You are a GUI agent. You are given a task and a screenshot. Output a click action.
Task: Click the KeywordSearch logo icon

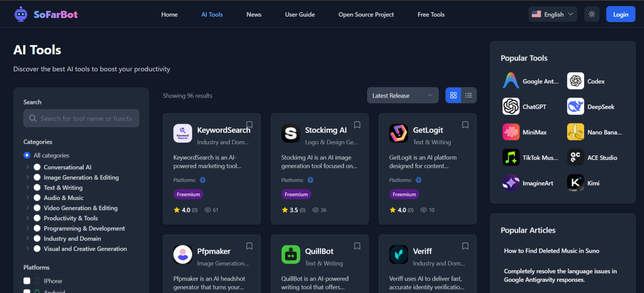[183, 133]
